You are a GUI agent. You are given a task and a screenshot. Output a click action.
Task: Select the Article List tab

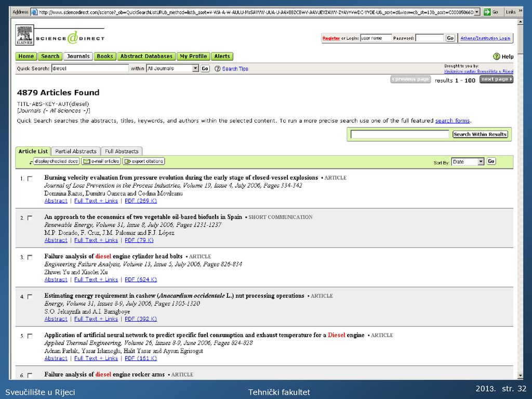coord(33,151)
